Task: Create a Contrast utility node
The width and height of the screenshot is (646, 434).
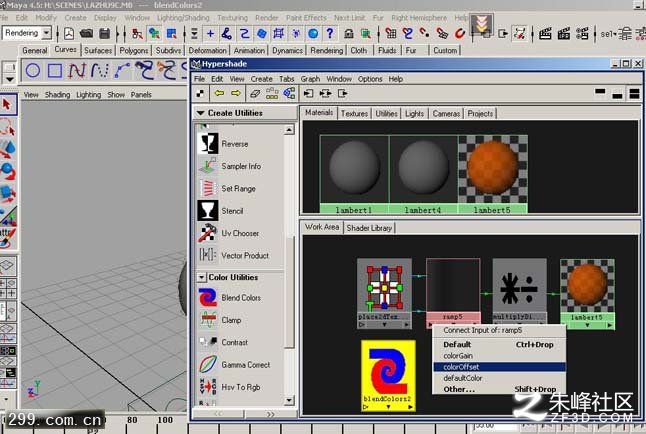Action: point(223,342)
